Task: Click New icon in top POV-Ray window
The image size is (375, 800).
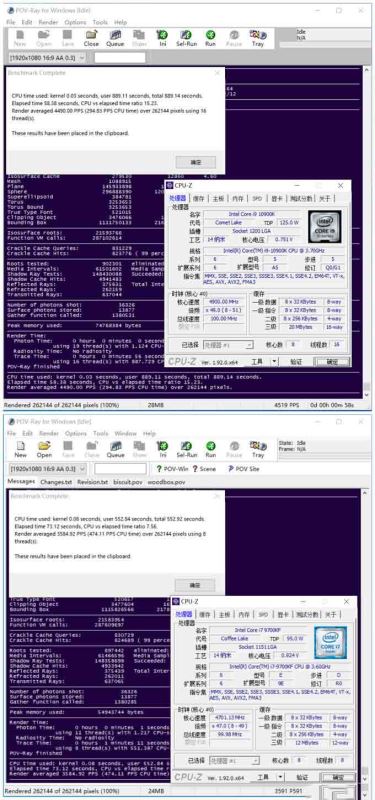Action: (x=20, y=38)
